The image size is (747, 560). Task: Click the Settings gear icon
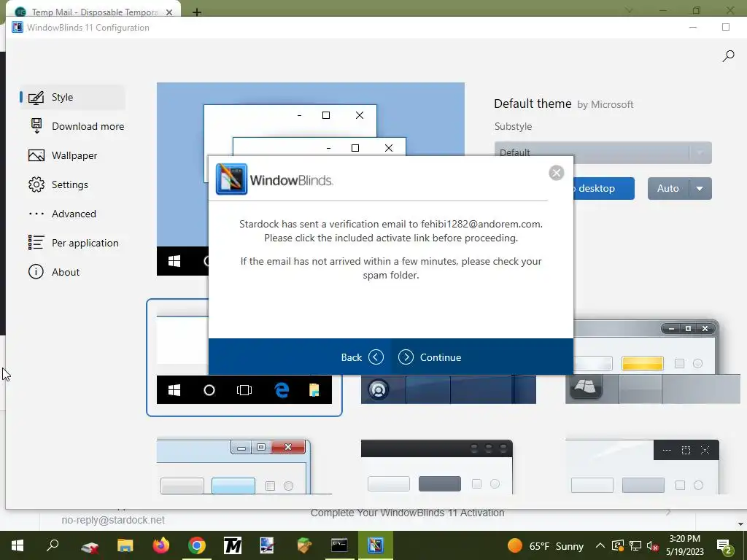pyautogui.click(x=36, y=184)
